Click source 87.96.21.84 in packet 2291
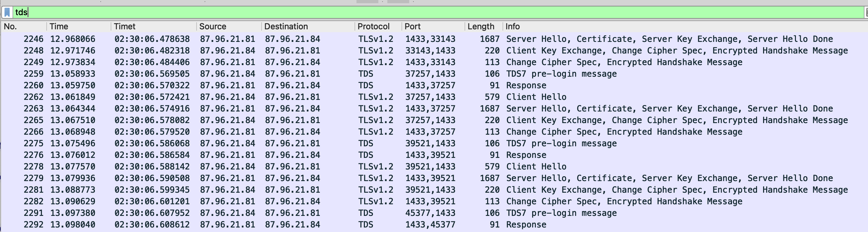Screen dimensions: 868x232 (x=227, y=213)
